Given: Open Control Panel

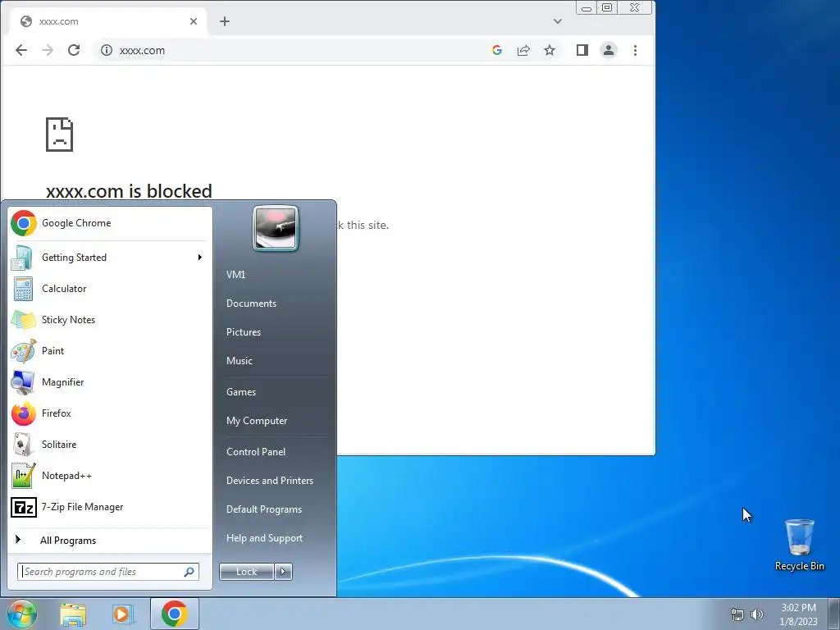Looking at the screenshot, I should point(276,452).
